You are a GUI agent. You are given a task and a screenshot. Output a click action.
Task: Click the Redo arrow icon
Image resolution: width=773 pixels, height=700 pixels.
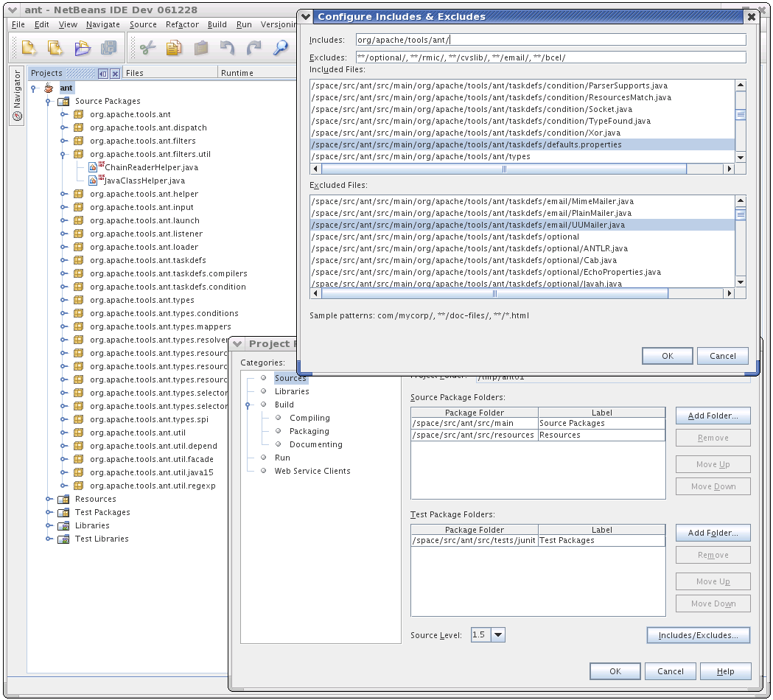coord(254,48)
